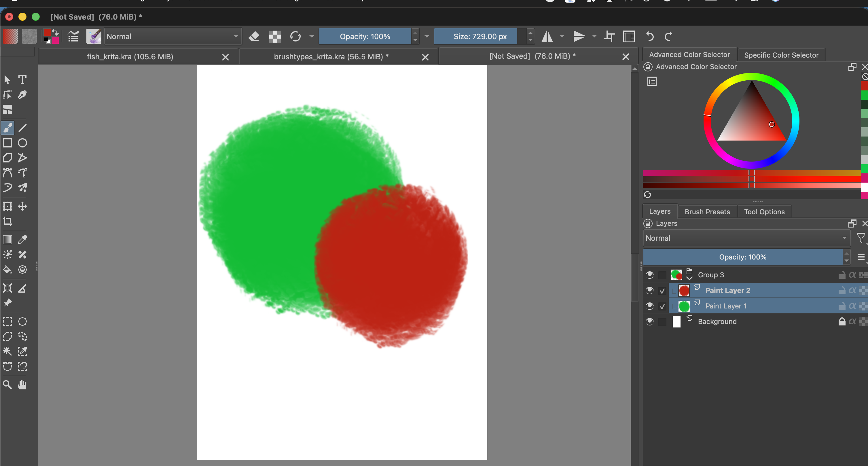This screenshot has width=868, height=466.
Task: Open the horizontal mirror options arrow
Action: (x=562, y=36)
